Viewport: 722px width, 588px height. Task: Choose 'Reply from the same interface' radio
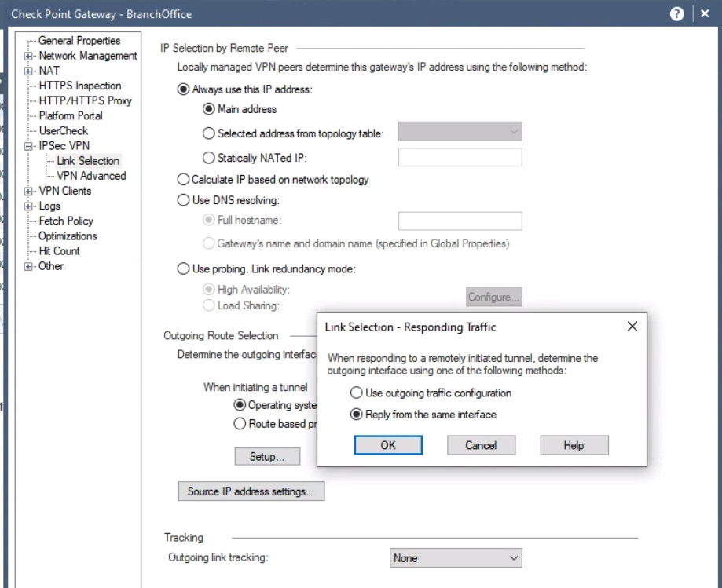357,415
